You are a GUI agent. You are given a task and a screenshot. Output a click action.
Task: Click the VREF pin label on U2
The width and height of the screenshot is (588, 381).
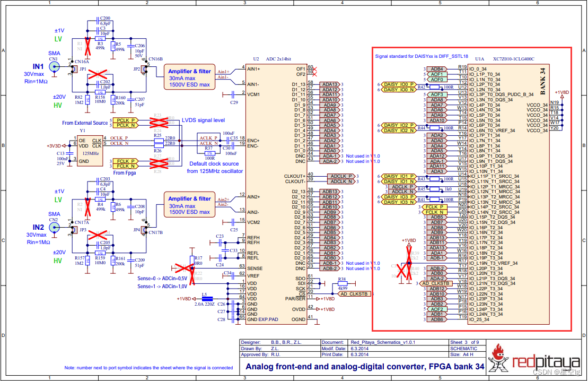(253, 276)
